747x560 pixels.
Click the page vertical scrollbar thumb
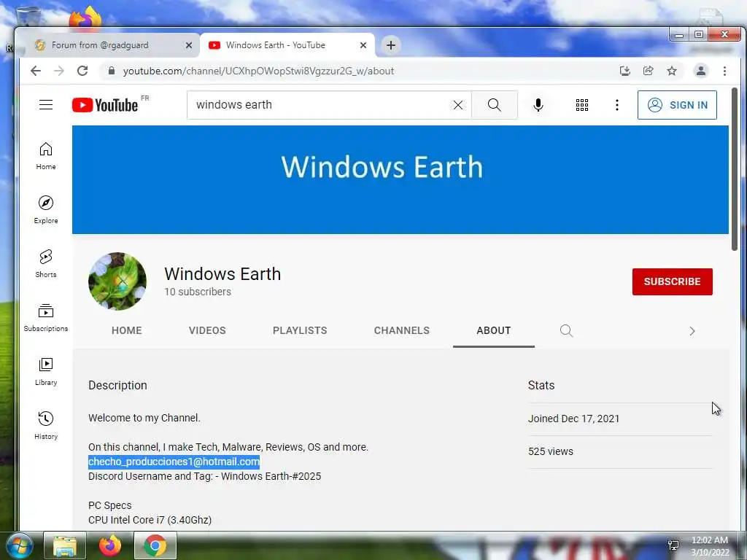coord(734,169)
